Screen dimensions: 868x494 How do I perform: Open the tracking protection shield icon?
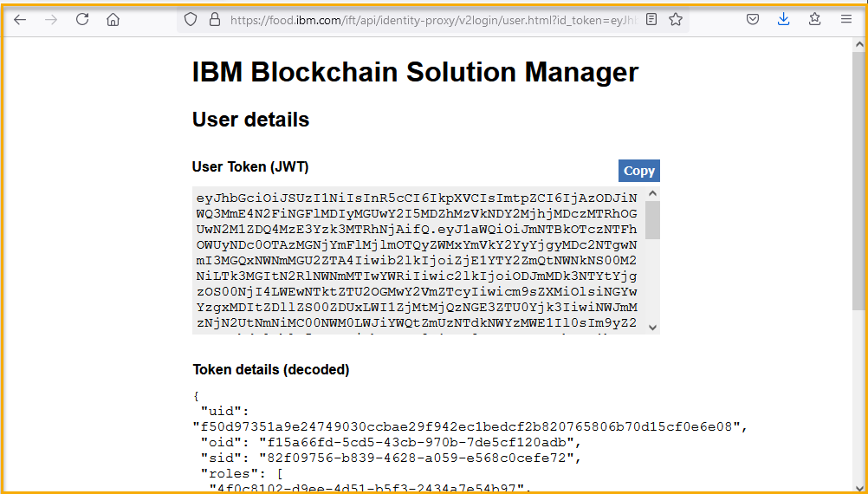pyautogui.click(x=191, y=20)
